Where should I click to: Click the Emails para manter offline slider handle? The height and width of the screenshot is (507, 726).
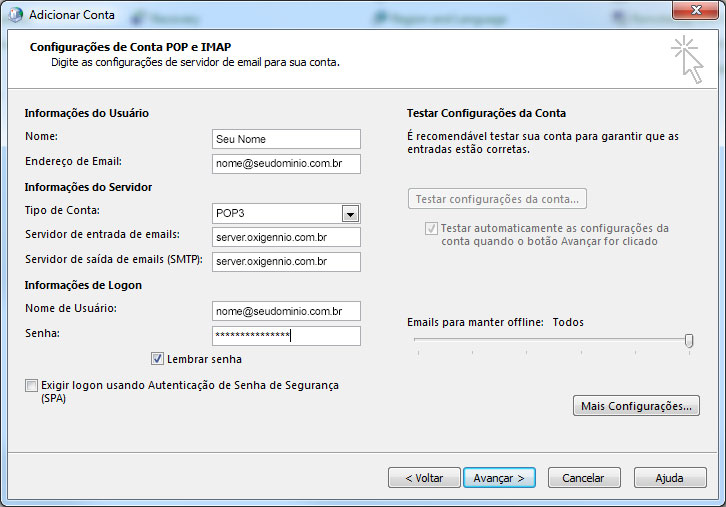pyautogui.click(x=689, y=341)
